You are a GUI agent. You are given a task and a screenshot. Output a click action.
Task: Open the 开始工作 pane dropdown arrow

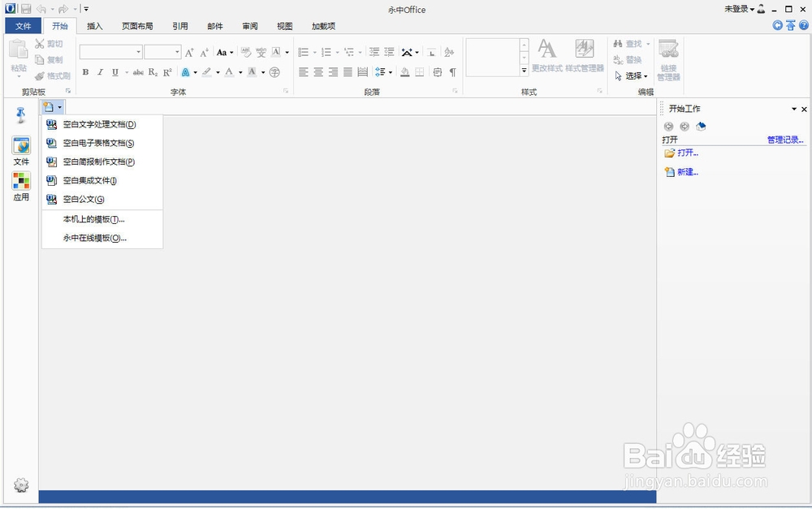click(793, 109)
